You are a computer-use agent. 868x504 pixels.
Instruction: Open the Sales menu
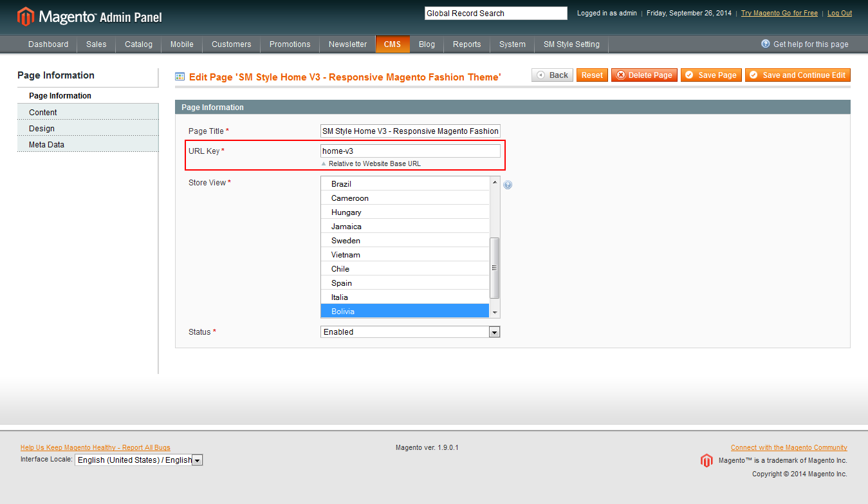[97, 44]
